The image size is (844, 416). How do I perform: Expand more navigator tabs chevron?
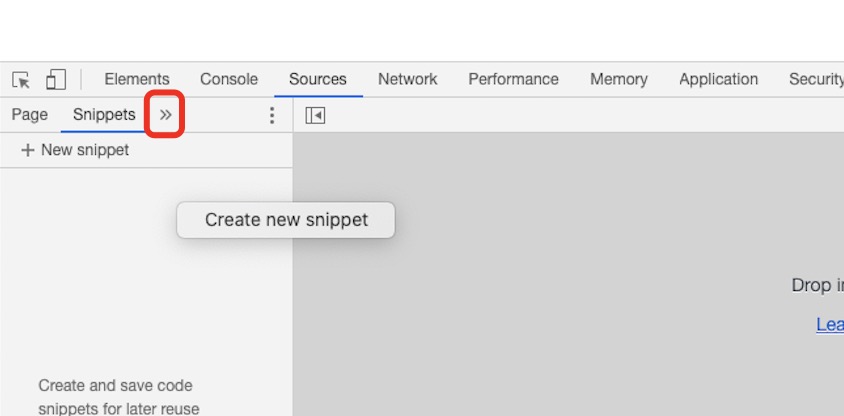pyautogui.click(x=166, y=115)
